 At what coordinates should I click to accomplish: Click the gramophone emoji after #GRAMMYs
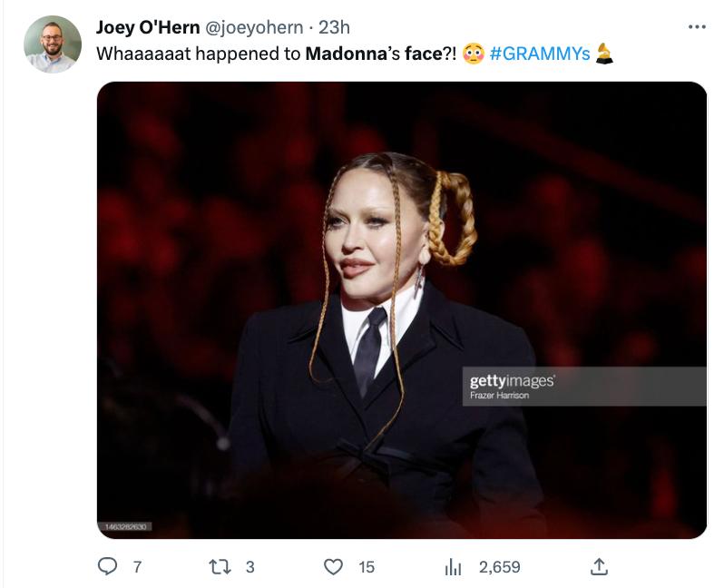pyautogui.click(x=605, y=54)
